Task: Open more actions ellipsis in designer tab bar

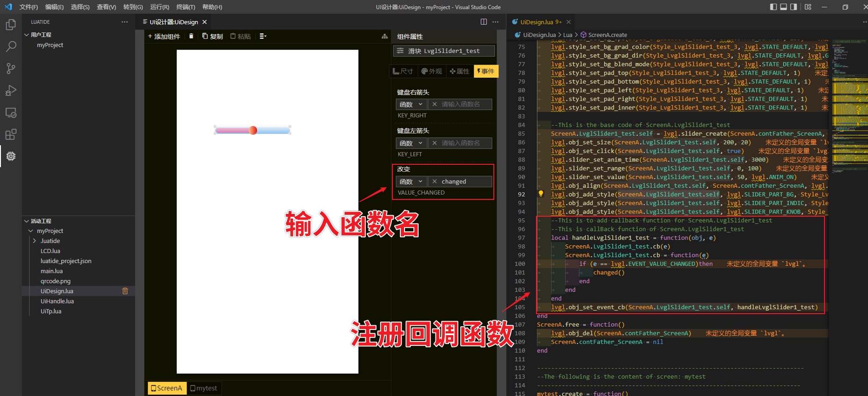Action: [x=496, y=22]
